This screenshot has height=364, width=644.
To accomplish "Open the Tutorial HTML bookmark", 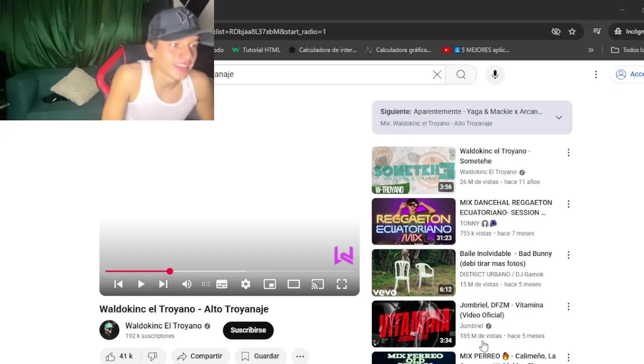I will [256, 50].
